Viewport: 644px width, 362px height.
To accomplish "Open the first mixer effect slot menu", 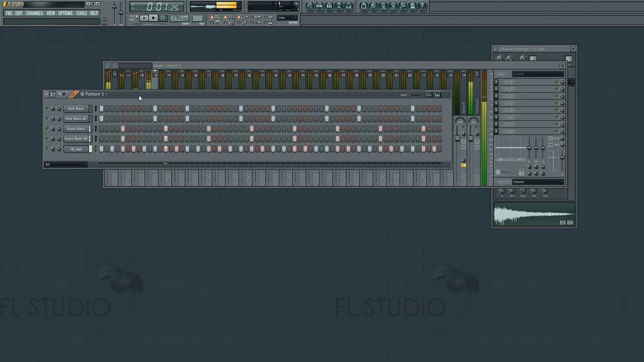I will [x=496, y=82].
